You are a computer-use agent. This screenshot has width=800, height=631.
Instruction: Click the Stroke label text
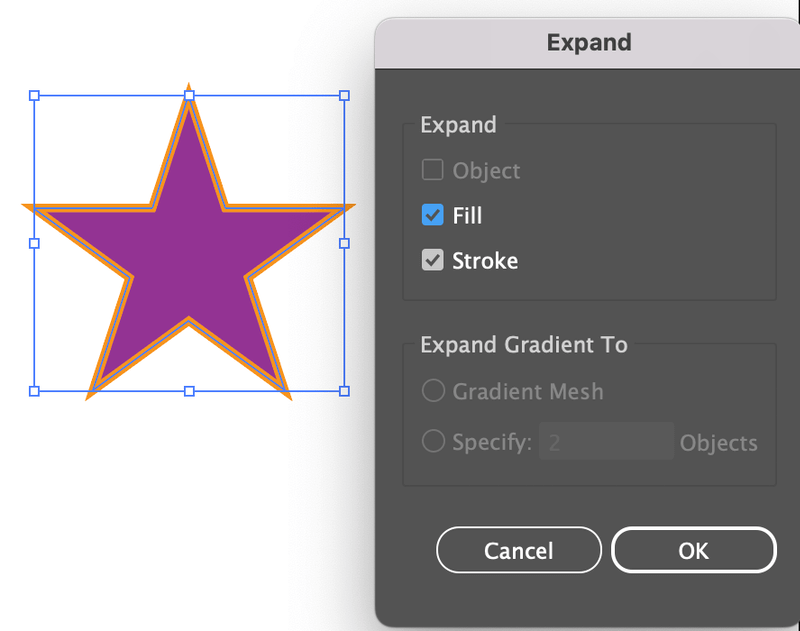(x=485, y=261)
